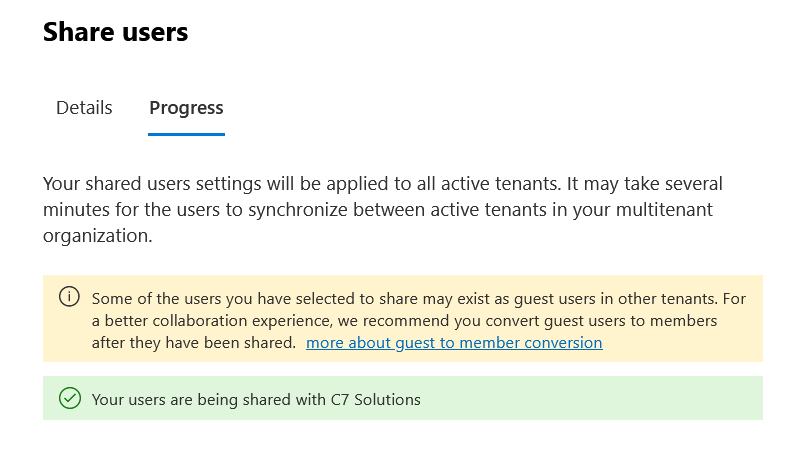Viewport: 801px width, 465px height.
Task: Open the guest to member conversion link
Action: 454,343
